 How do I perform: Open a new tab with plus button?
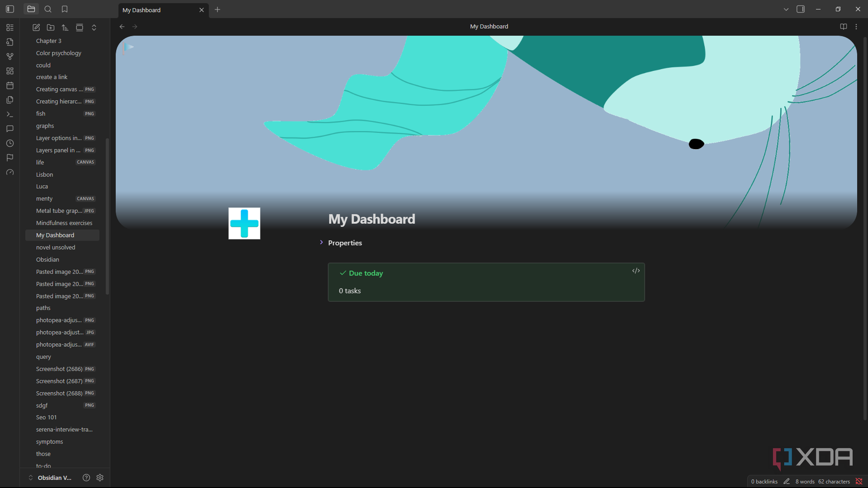point(217,9)
